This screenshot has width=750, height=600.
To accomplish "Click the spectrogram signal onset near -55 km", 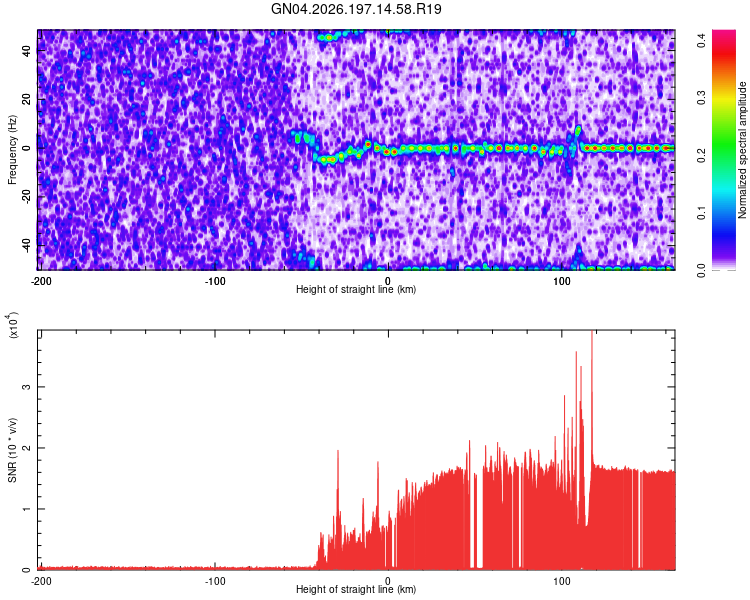I will [300, 139].
